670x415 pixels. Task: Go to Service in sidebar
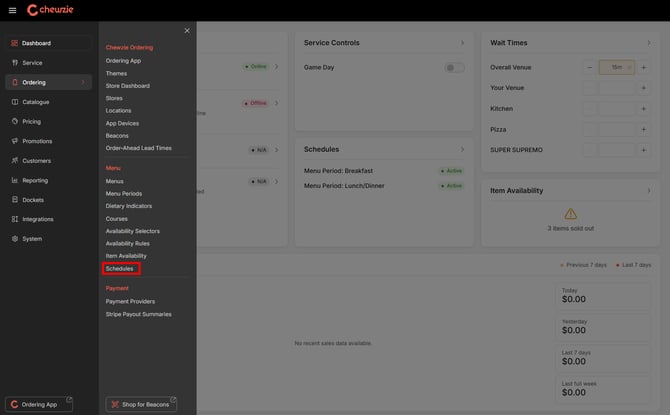(32, 62)
